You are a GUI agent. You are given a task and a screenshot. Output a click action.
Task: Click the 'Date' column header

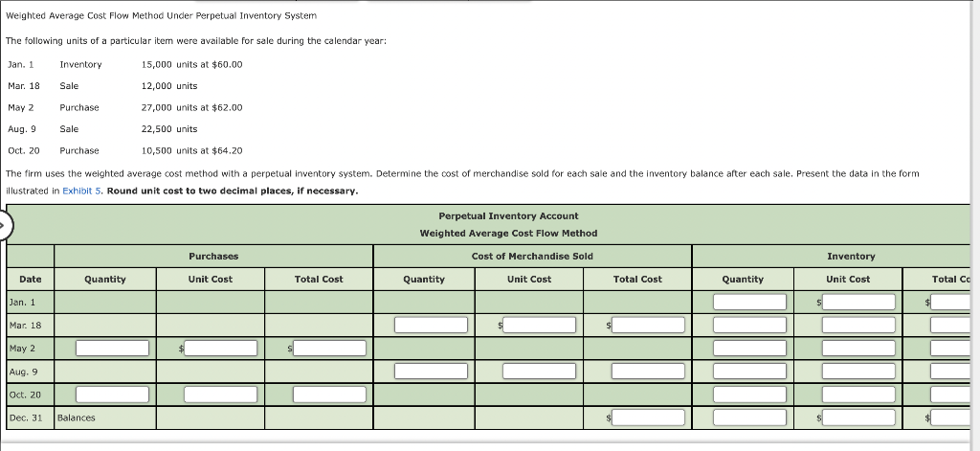coord(31,280)
